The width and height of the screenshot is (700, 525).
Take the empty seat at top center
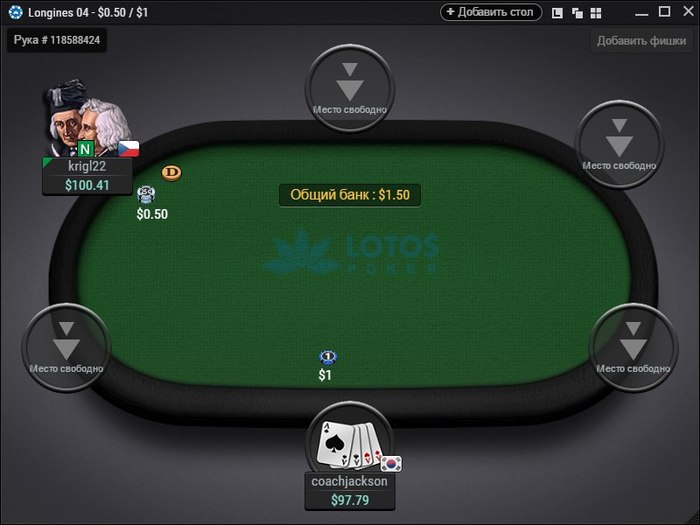(350, 88)
